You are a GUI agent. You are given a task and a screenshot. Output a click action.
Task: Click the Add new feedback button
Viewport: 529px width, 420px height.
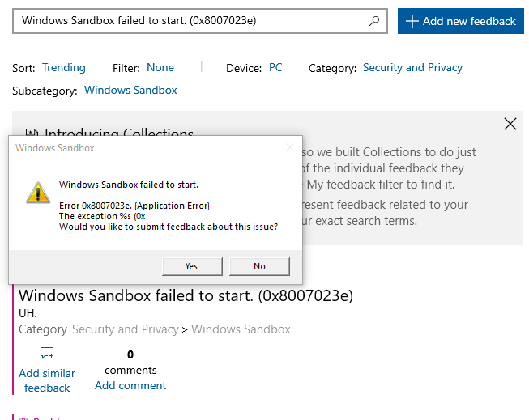460,21
